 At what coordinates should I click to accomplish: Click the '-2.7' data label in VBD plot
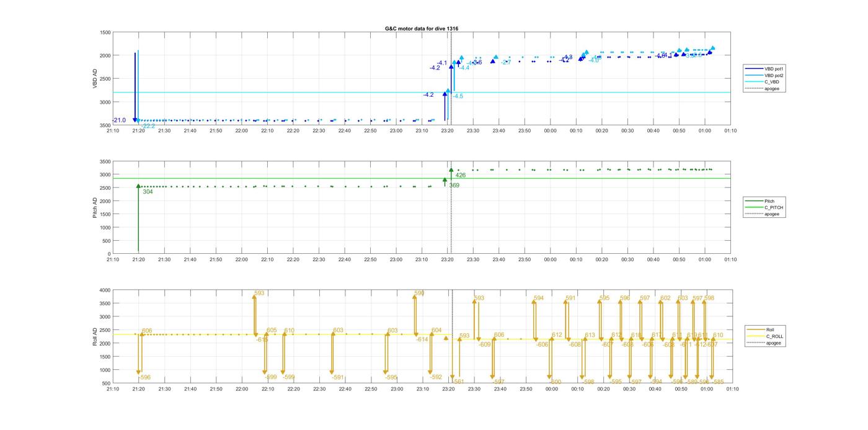point(506,62)
